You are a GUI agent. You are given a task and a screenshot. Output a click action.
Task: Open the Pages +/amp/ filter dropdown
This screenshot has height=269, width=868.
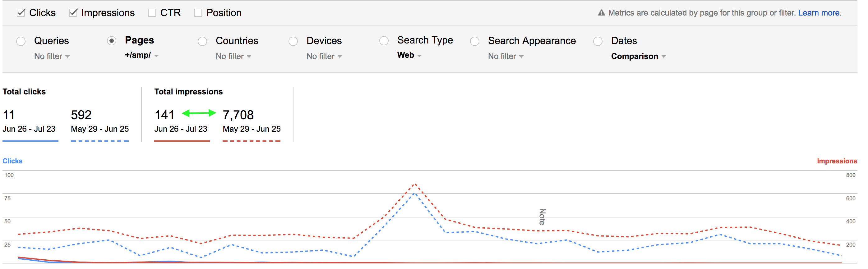(x=141, y=55)
